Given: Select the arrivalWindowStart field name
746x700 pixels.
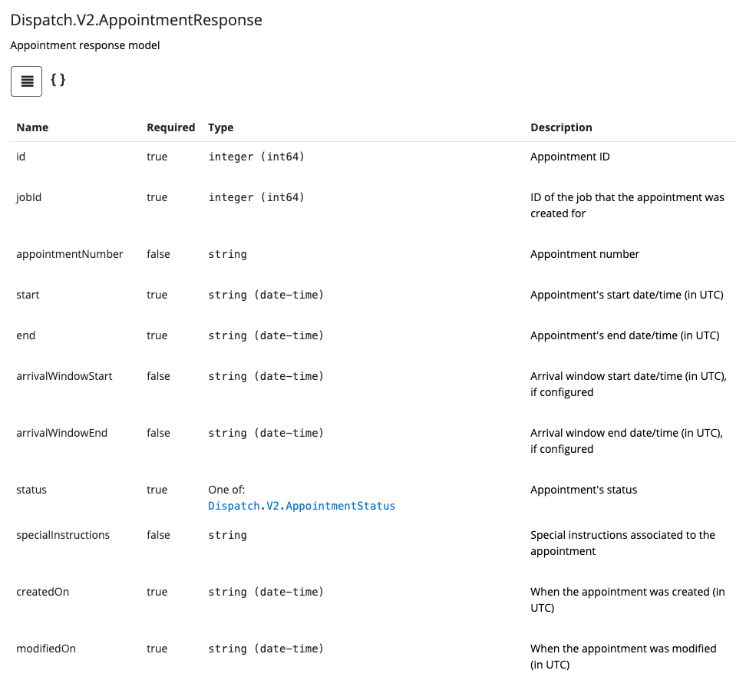Looking at the screenshot, I should tap(64, 376).
